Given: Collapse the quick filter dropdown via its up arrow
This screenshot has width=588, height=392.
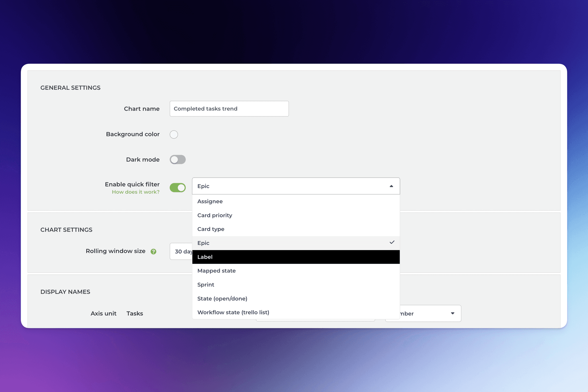Looking at the screenshot, I should (391, 186).
